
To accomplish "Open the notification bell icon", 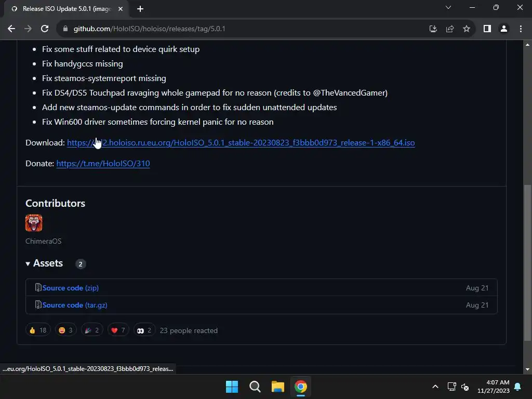I will pos(518,387).
